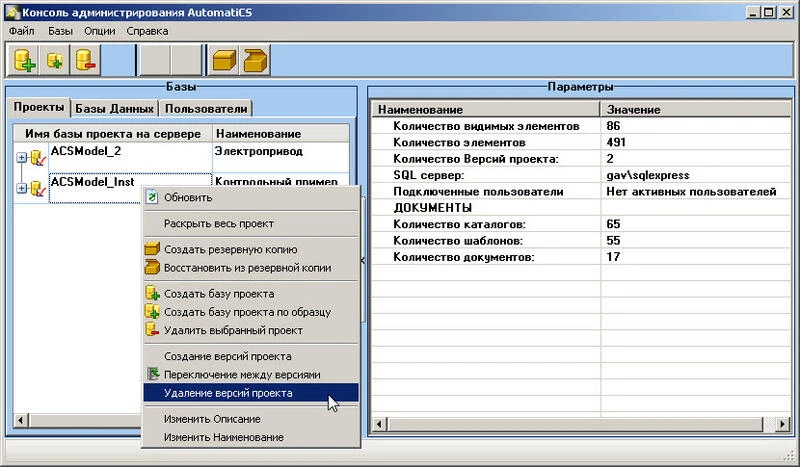Open the Базы menu
This screenshot has height=467, width=800.
[x=60, y=31]
